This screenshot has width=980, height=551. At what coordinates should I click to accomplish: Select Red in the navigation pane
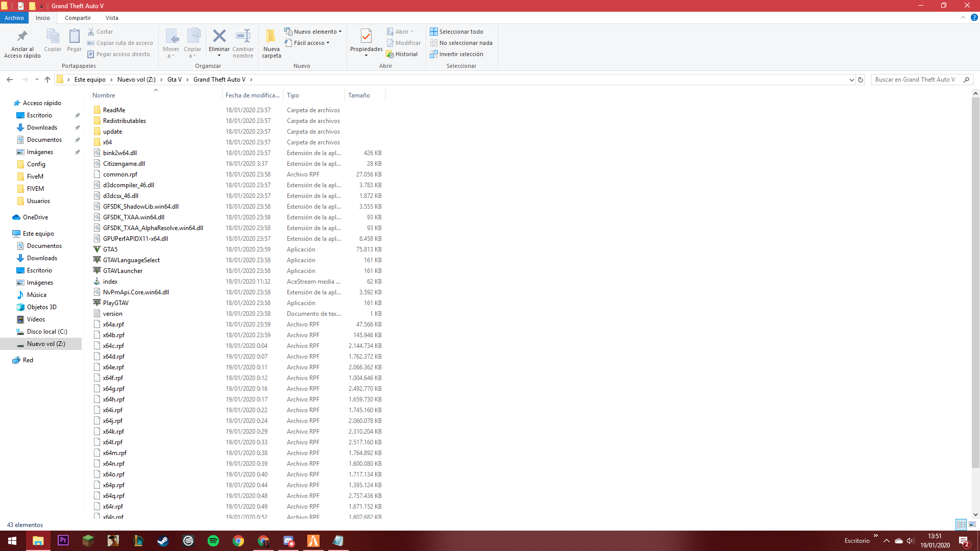tap(28, 360)
